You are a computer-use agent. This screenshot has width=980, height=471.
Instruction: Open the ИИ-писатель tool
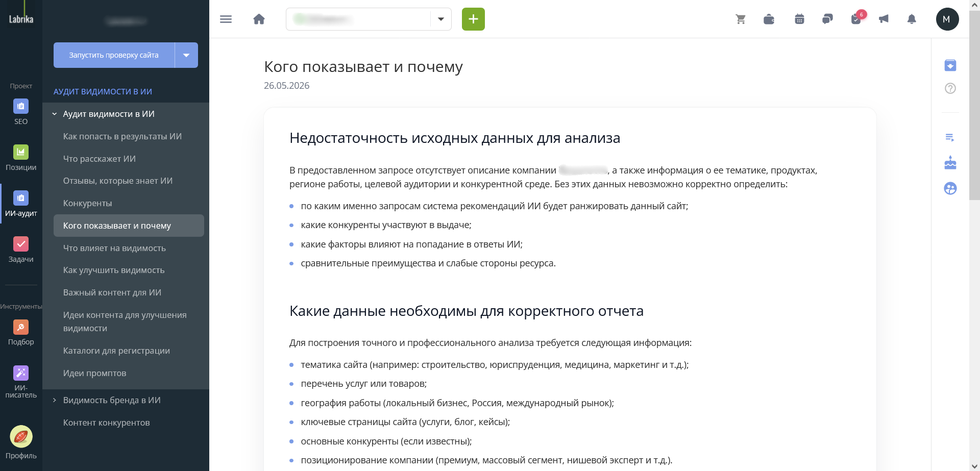point(21,382)
